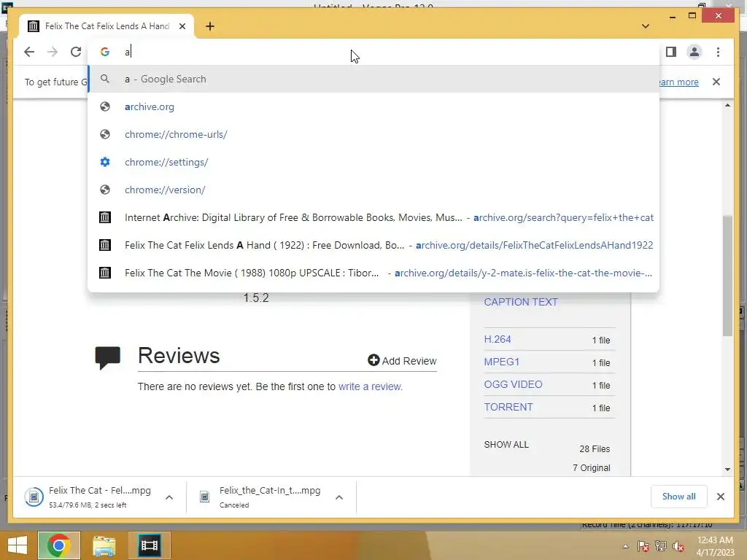Go back using the browser back arrow
747x560 pixels.
point(29,52)
